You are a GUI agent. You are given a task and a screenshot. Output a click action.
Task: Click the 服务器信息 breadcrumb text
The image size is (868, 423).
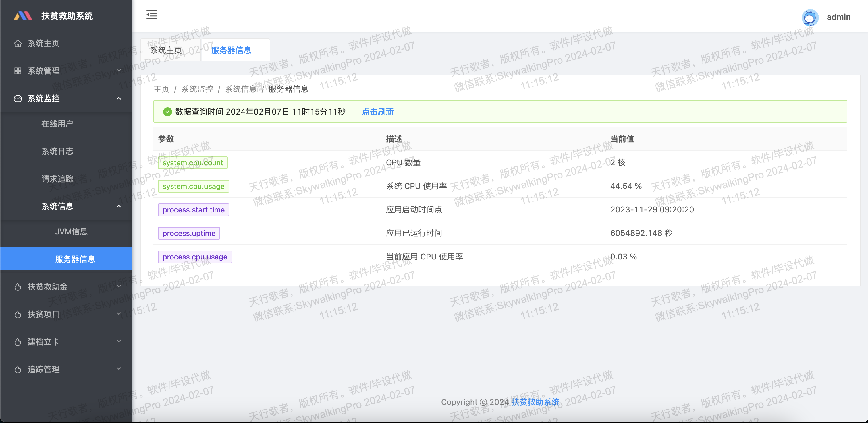point(288,89)
